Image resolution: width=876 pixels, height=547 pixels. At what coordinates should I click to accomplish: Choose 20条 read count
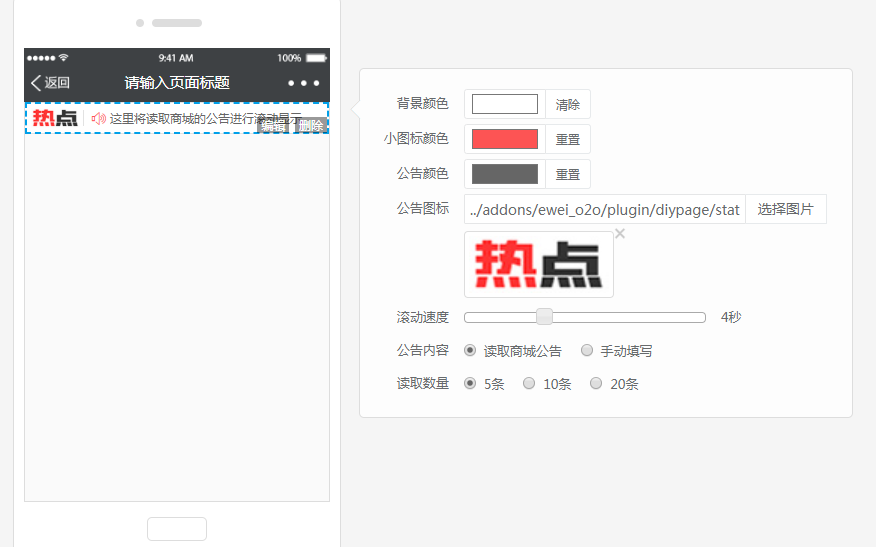tap(596, 384)
